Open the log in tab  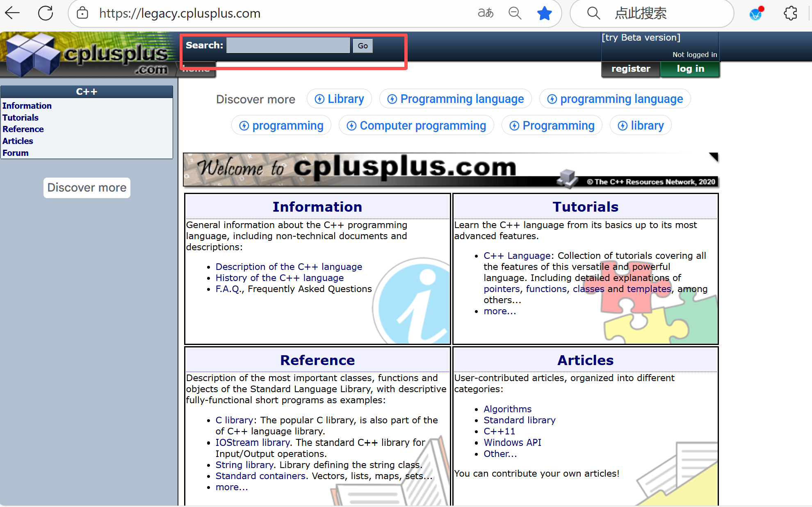pos(690,69)
